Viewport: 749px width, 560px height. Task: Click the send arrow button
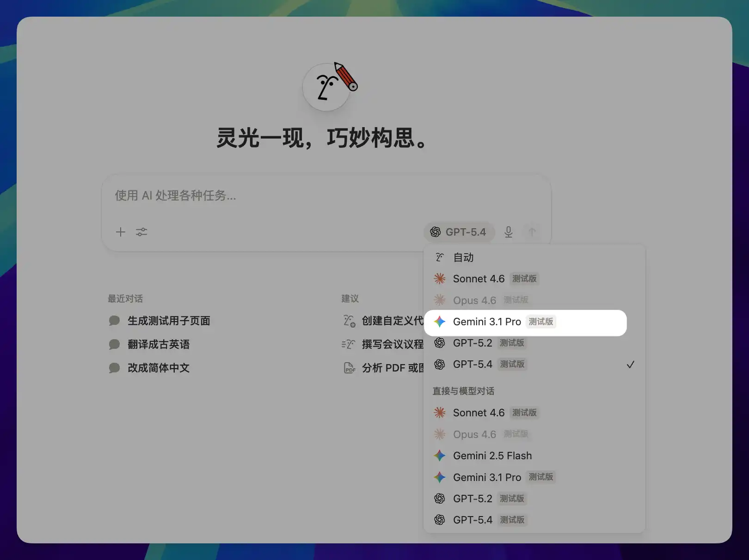[x=532, y=232]
